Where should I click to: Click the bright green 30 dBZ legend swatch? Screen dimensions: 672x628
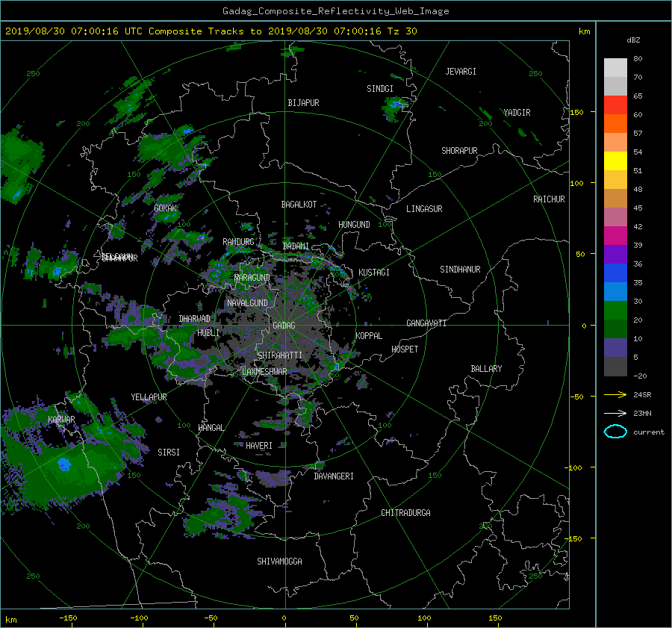click(x=615, y=311)
